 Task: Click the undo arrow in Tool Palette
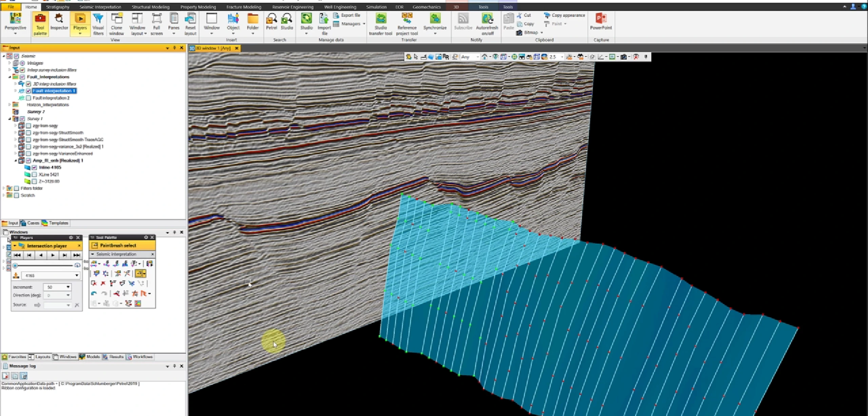94,293
